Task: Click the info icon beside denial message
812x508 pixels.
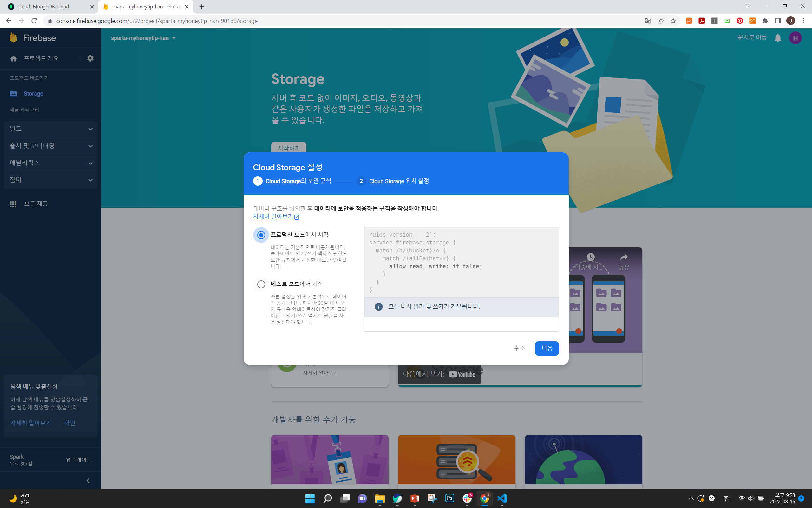Action: tap(378, 306)
